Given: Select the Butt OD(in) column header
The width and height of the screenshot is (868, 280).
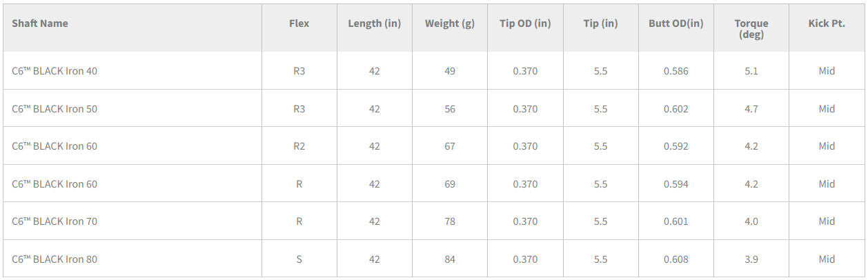Looking at the screenshot, I should click(x=675, y=23).
